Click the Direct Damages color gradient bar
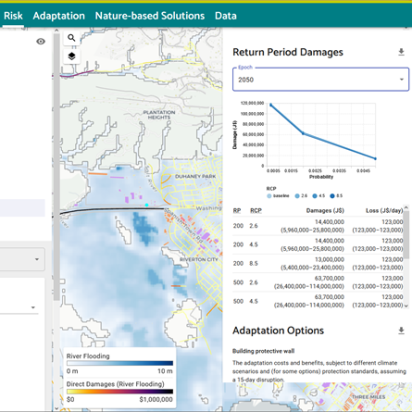This screenshot has width=412, height=412. click(x=120, y=392)
